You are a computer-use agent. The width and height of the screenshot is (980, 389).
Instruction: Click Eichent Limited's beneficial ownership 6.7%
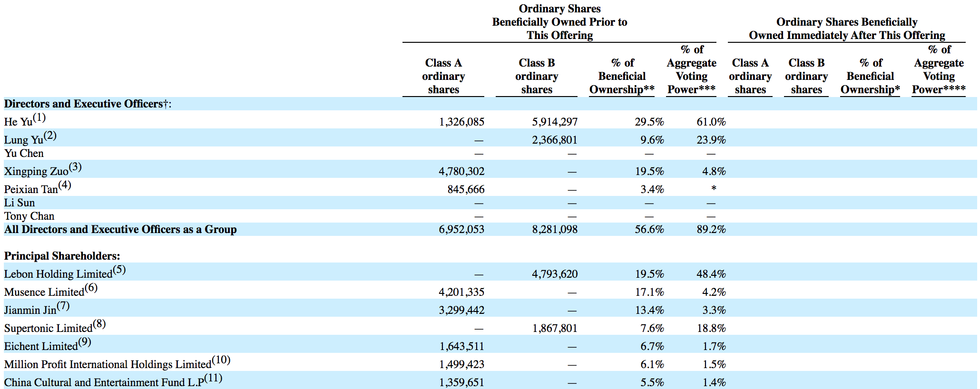pyautogui.click(x=652, y=346)
